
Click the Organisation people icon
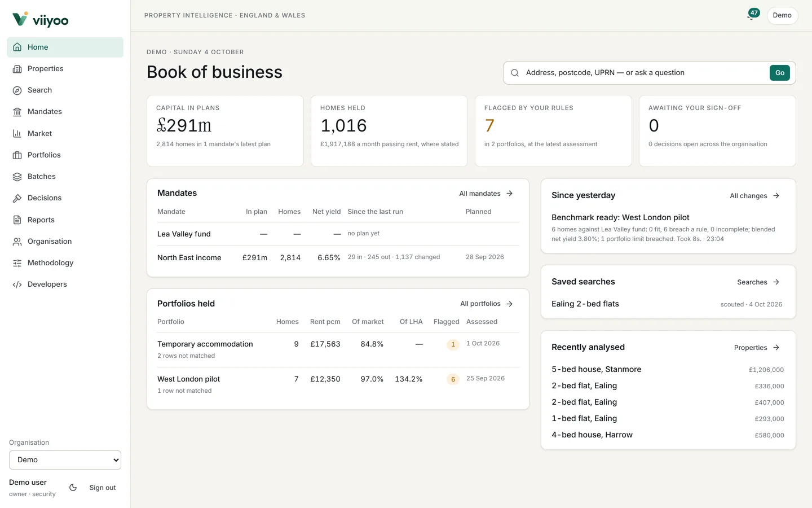point(17,242)
